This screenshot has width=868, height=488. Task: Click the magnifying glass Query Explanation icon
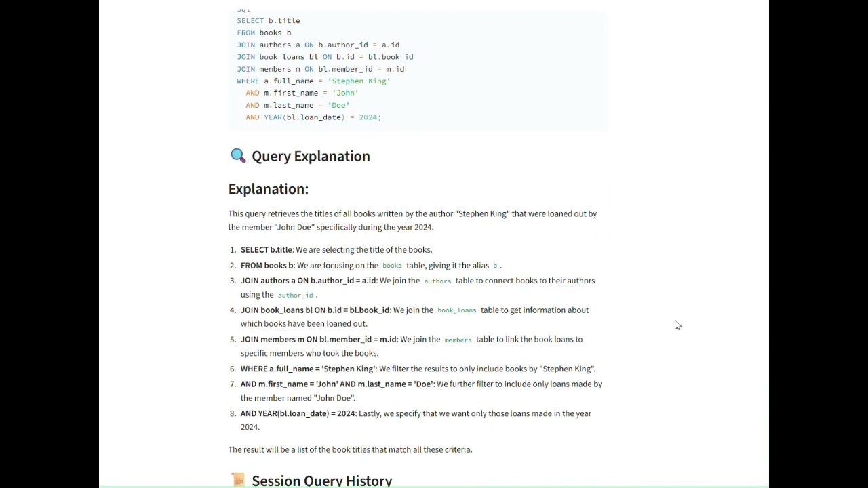click(x=238, y=155)
